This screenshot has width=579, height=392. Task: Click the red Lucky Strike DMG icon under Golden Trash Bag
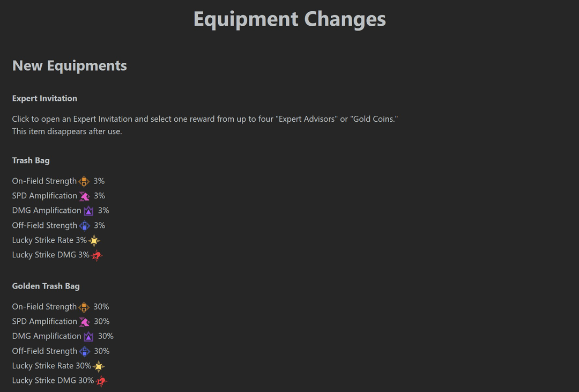click(x=101, y=381)
